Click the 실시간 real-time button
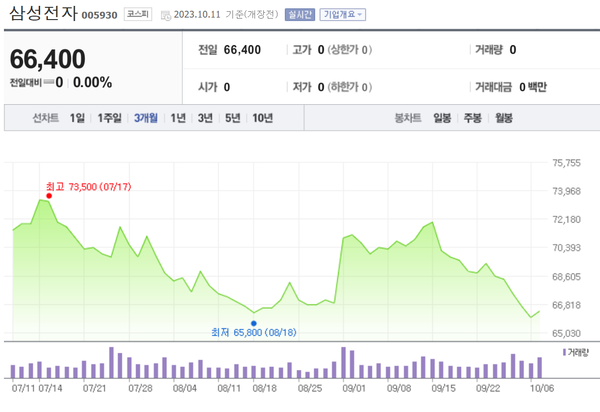 click(299, 15)
